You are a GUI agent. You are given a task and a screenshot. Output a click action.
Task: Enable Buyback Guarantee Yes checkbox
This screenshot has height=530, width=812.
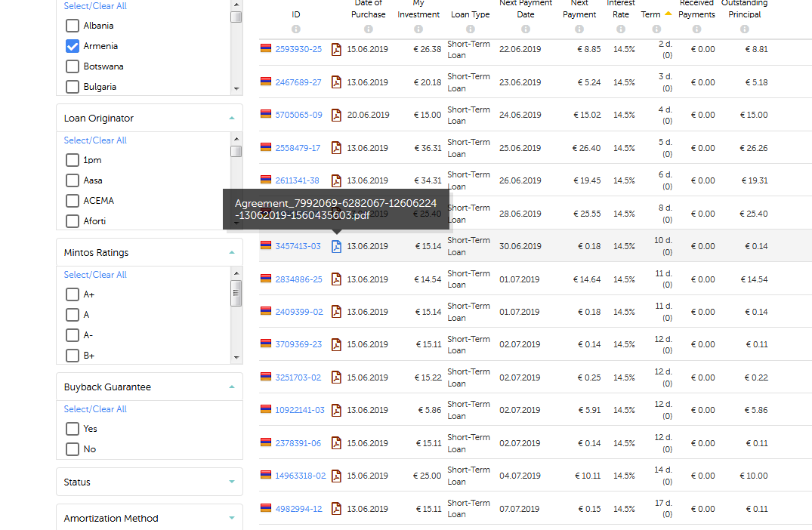click(73, 429)
